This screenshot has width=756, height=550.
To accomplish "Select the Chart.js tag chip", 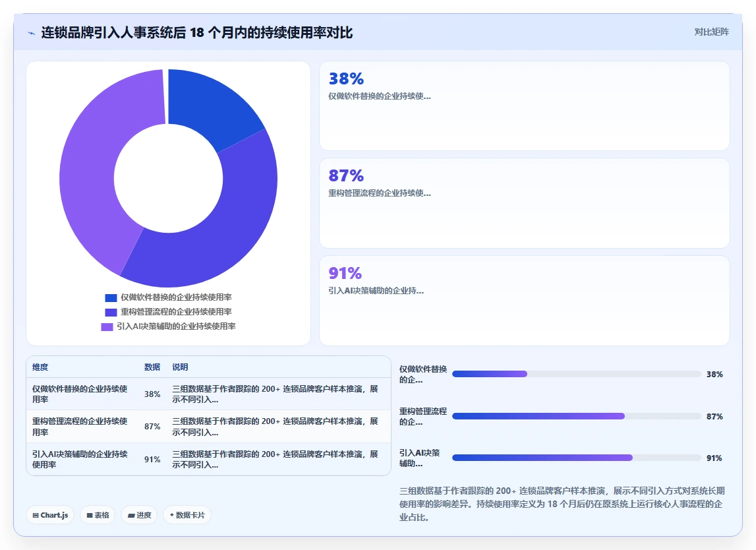I will coord(50,515).
